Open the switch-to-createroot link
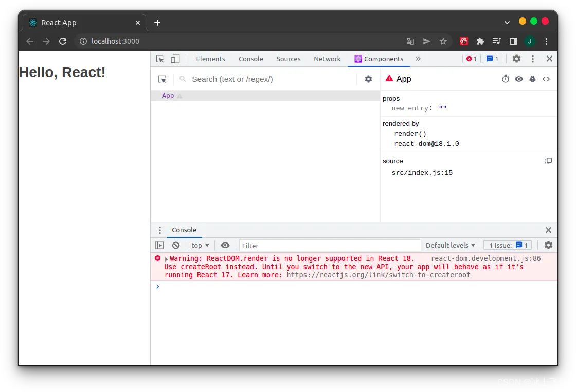576x392 pixels. pos(379,275)
